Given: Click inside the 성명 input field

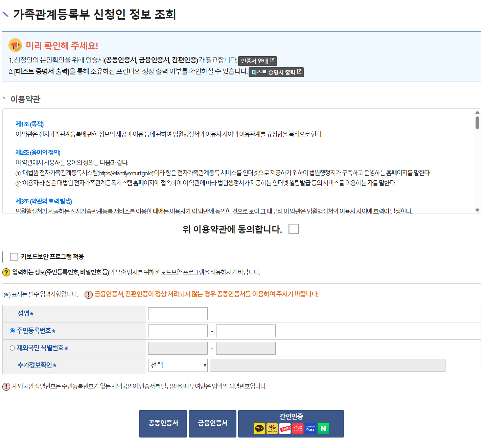Looking at the screenshot, I should pyautogui.click(x=177, y=313).
